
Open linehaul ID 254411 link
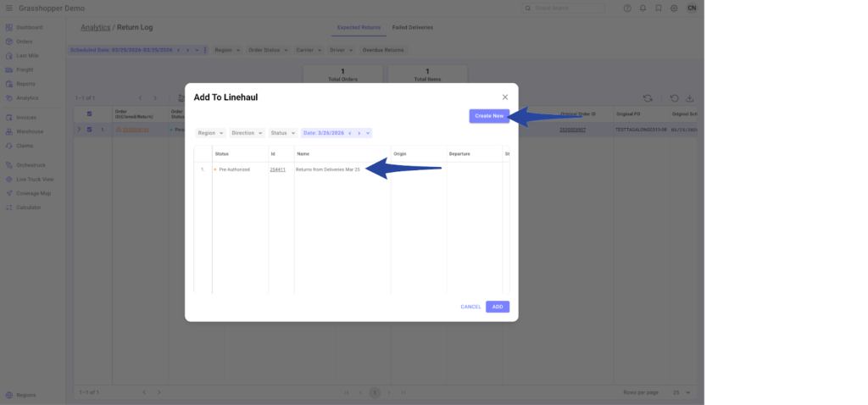point(277,169)
